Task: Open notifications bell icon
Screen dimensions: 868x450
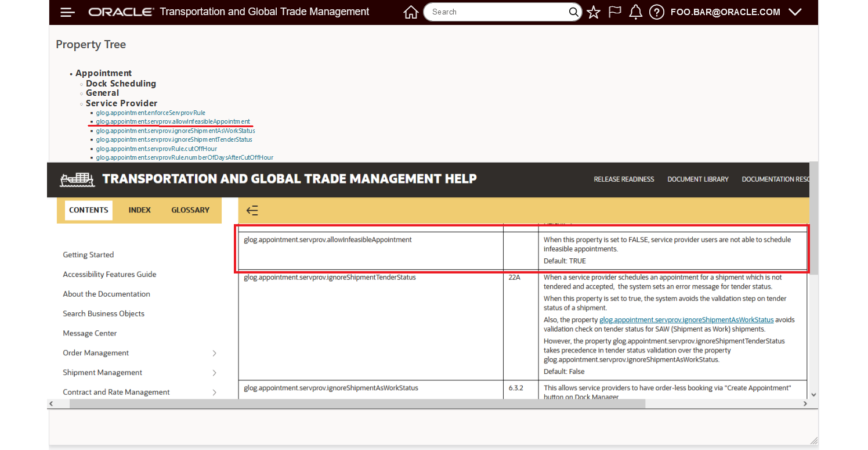Action: pos(636,12)
